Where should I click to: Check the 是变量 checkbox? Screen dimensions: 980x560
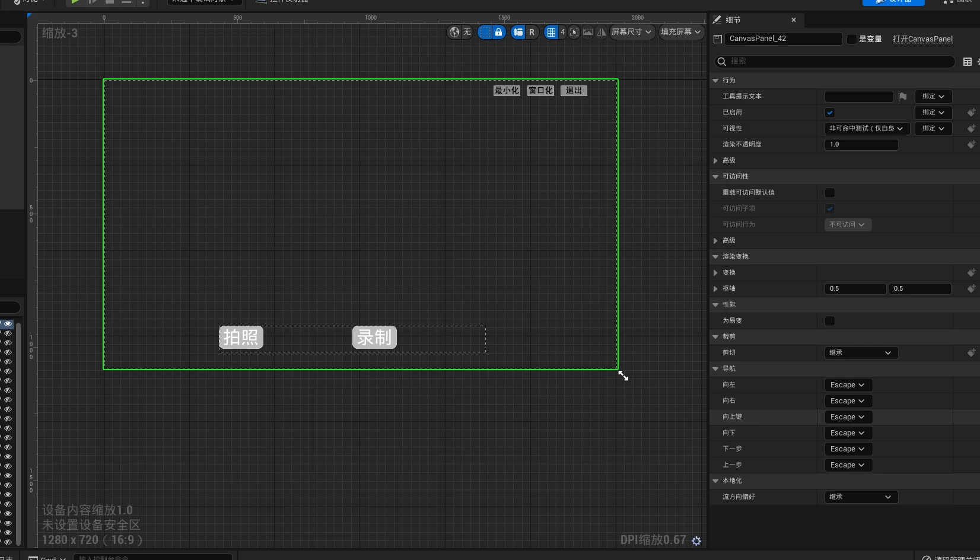tap(852, 39)
